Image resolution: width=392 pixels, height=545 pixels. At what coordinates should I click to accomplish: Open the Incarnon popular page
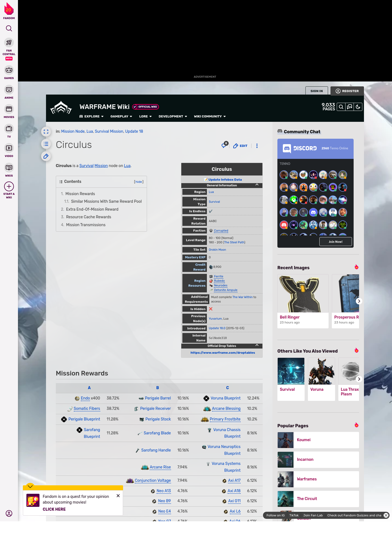(x=318, y=459)
